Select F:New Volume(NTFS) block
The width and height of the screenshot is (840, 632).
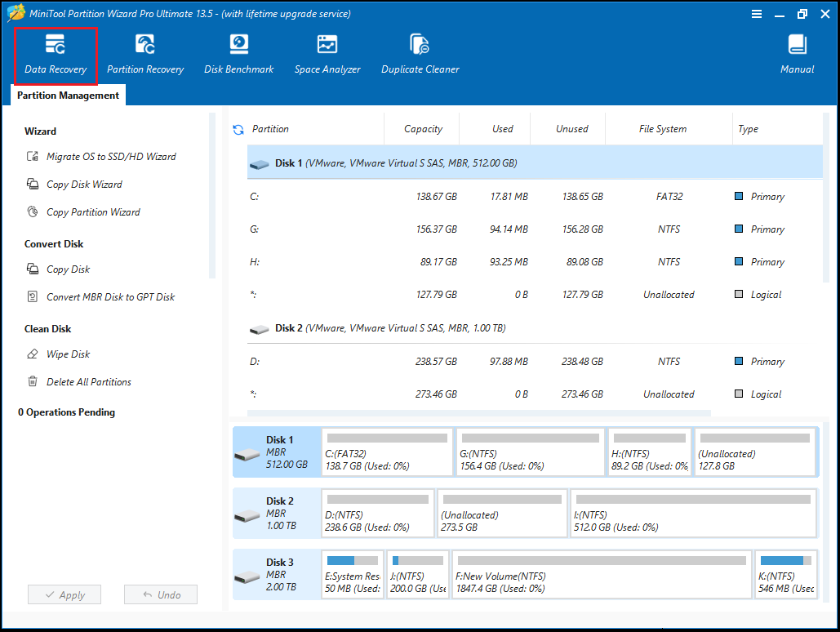[x=602, y=575]
